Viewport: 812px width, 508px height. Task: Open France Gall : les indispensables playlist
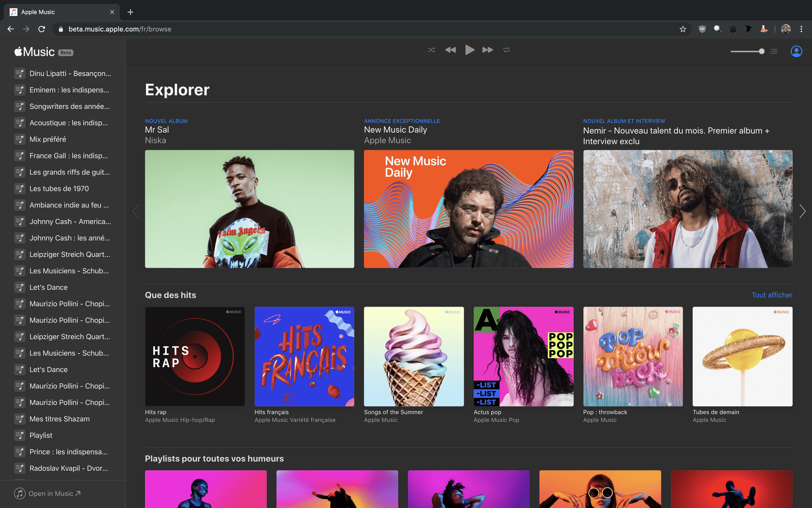[x=63, y=156]
